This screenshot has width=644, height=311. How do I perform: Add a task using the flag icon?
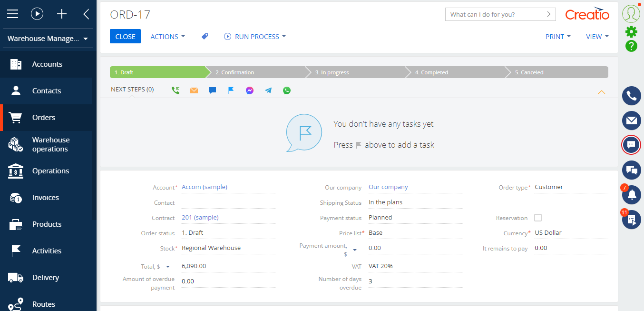(231, 90)
